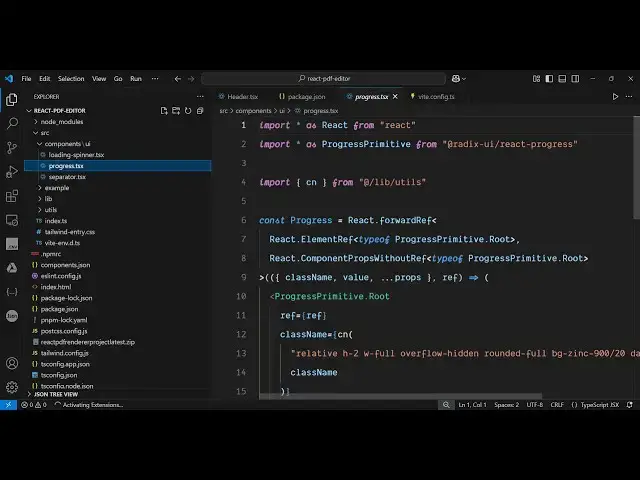This screenshot has height=480, width=640.
Task: Click the components breadcrumb segment
Action: 253,111
